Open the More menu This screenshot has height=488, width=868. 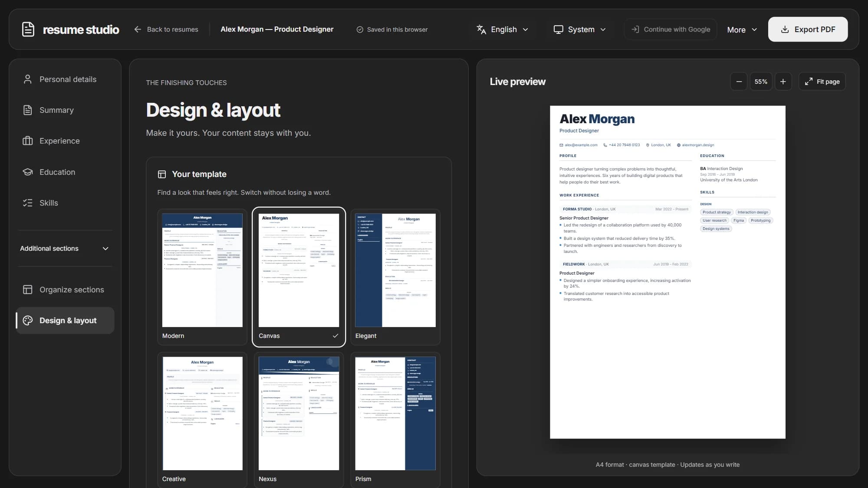point(742,29)
